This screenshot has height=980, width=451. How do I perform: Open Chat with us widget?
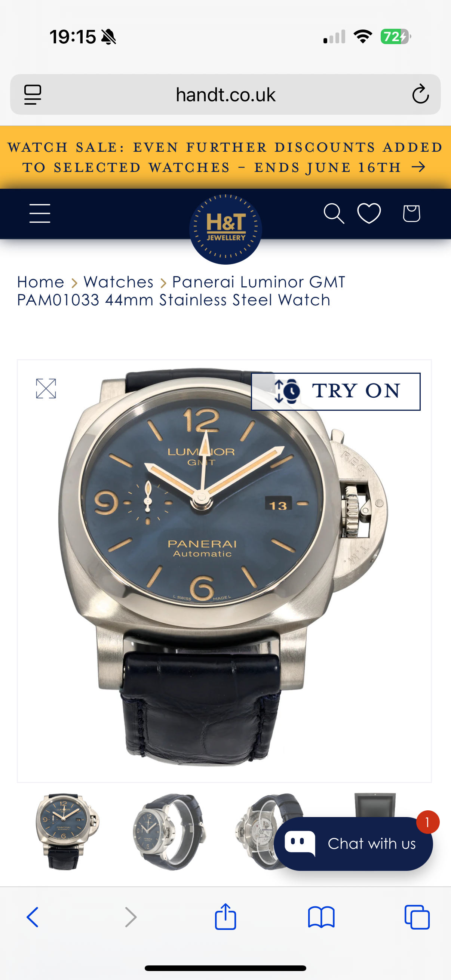(x=353, y=844)
